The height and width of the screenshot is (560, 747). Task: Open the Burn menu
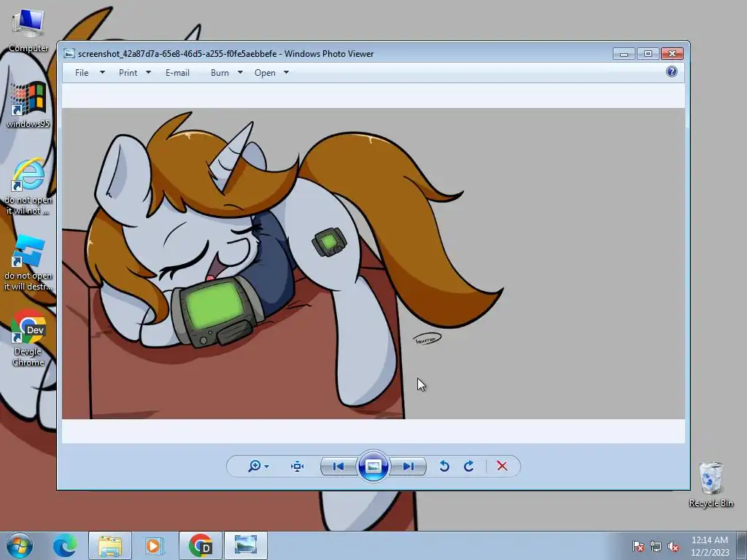220,73
